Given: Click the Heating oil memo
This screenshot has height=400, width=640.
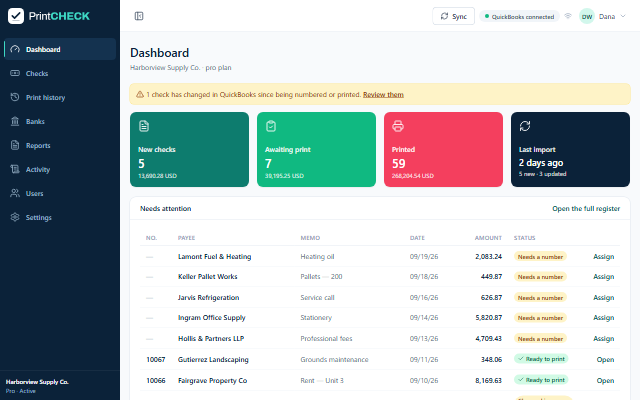Looking at the screenshot, I should click(x=317, y=257).
